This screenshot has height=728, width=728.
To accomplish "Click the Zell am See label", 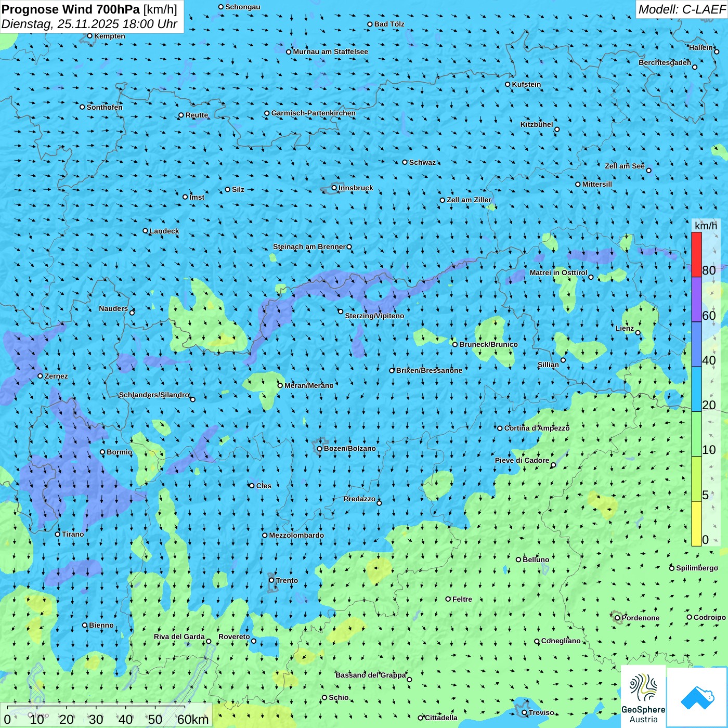I will pos(625,166).
